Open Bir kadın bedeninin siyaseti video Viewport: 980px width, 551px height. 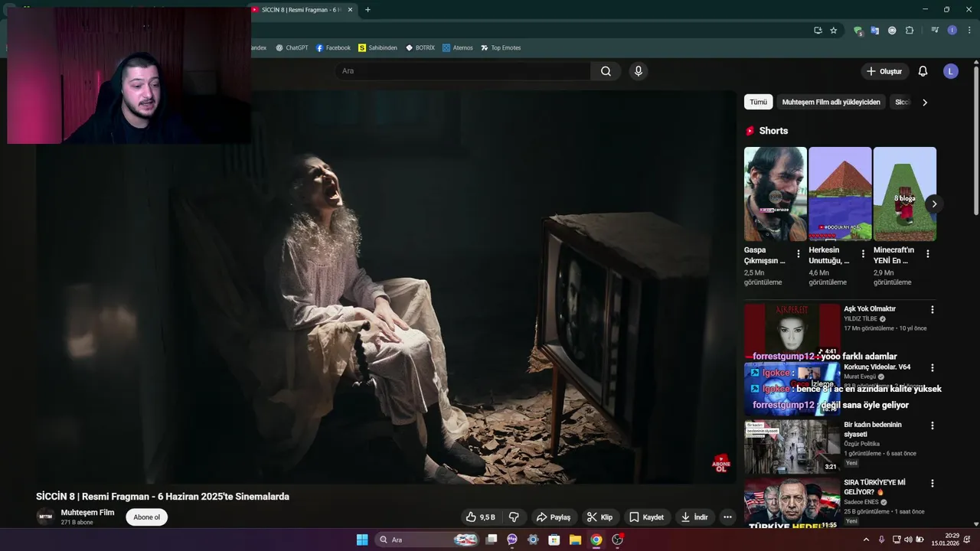point(873,429)
